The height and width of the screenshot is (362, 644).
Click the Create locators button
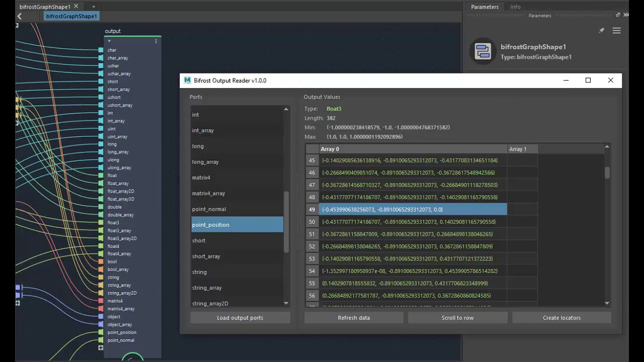point(561,318)
